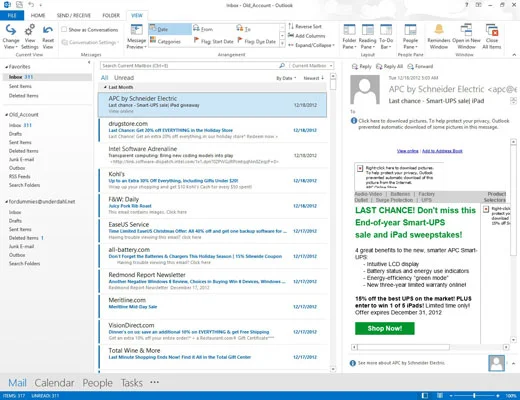Open the View Settings gear icon
The height and width of the screenshot is (400, 520).
(30, 30)
